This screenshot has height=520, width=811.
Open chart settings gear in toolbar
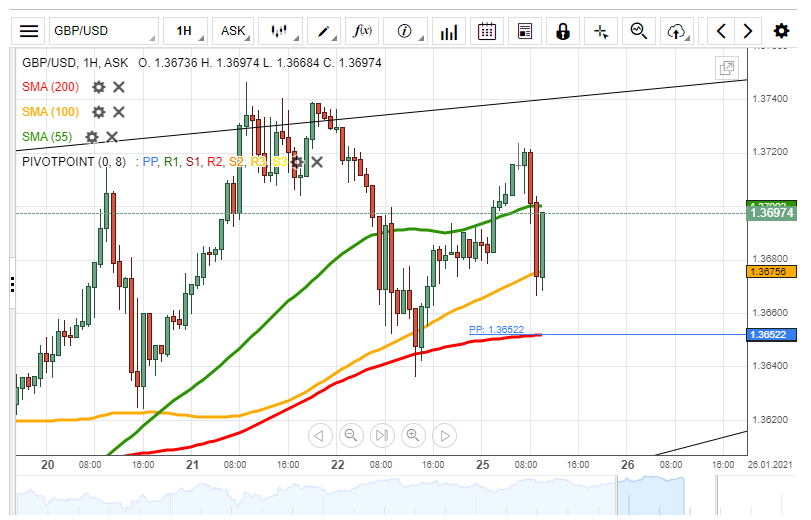tap(781, 31)
